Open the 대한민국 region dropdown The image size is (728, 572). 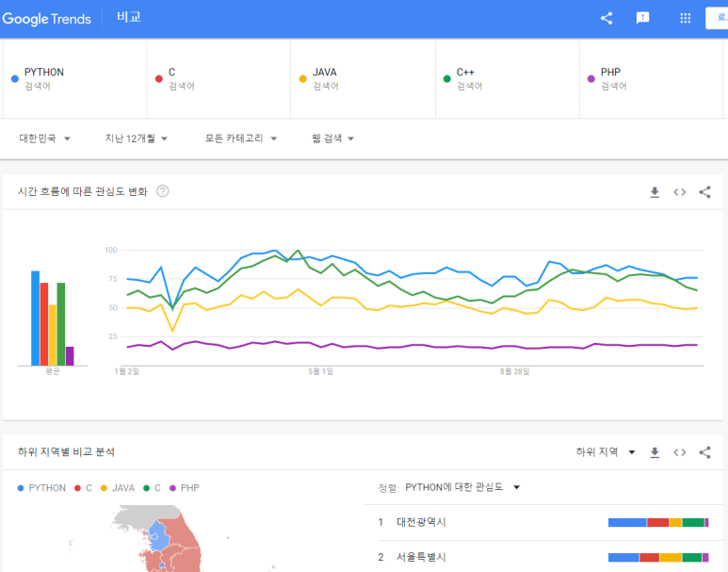coord(44,139)
